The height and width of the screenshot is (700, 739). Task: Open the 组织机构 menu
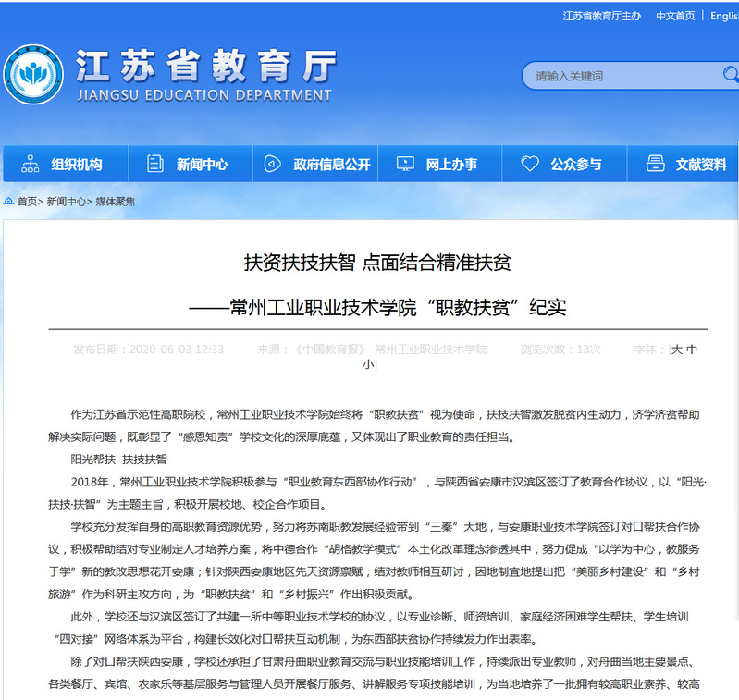coord(76,165)
